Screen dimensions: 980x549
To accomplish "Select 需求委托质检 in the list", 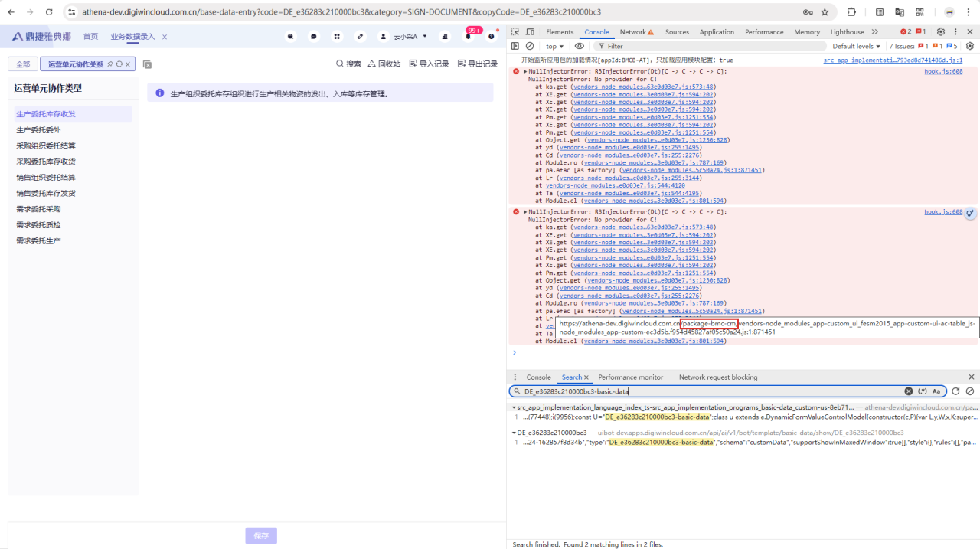I will pos(38,225).
